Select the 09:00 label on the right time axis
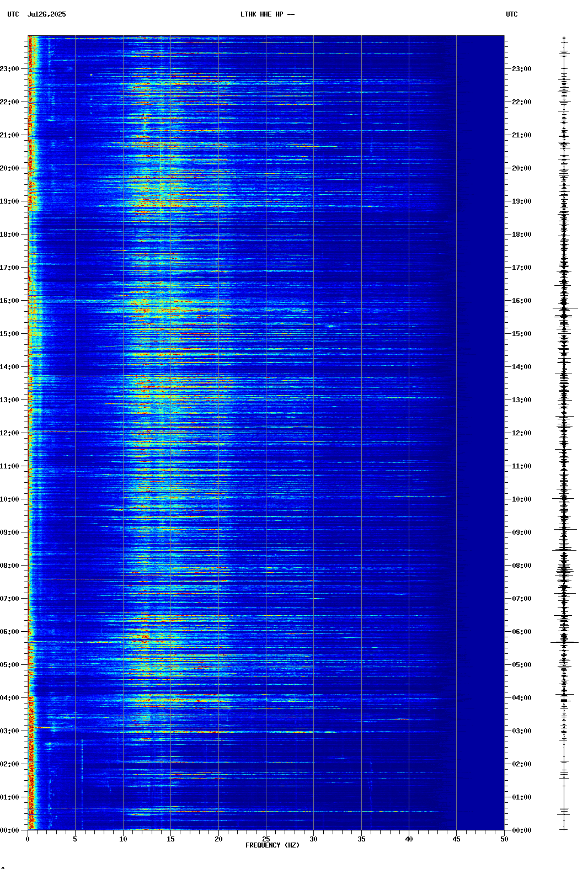588x874 pixels. (522, 532)
